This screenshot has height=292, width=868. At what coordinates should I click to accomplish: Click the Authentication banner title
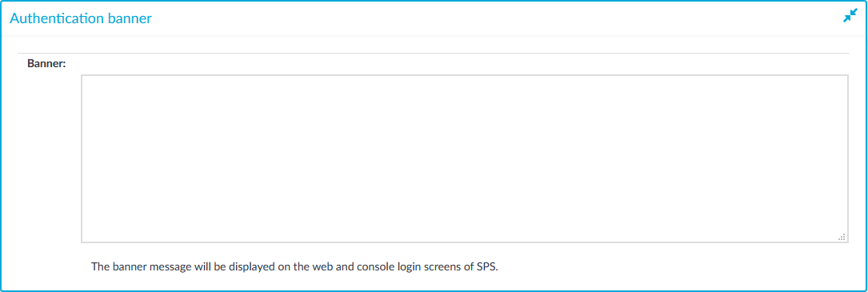pyautogui.click(x=81, y=18)
